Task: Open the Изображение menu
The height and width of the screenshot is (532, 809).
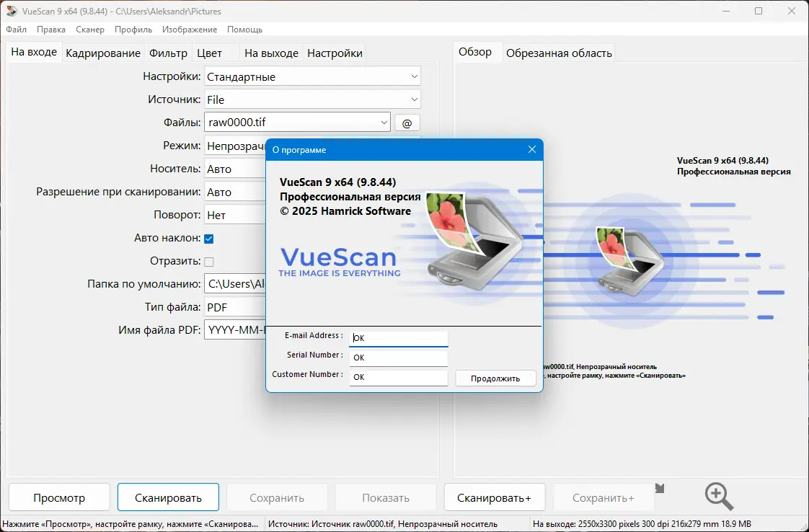Action: (x=190, y=30)
